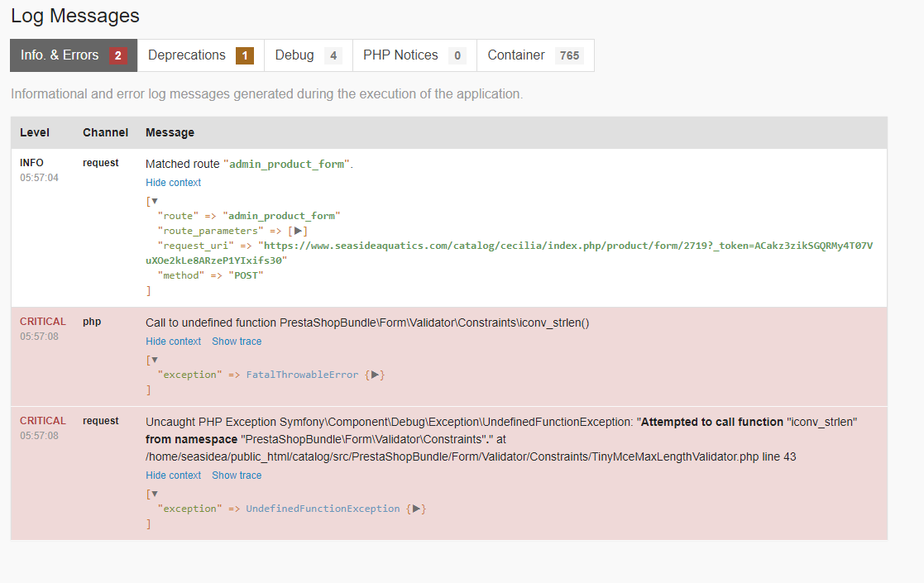
Task: Click the admin_product_form route name in message
Action: point(287,165)
